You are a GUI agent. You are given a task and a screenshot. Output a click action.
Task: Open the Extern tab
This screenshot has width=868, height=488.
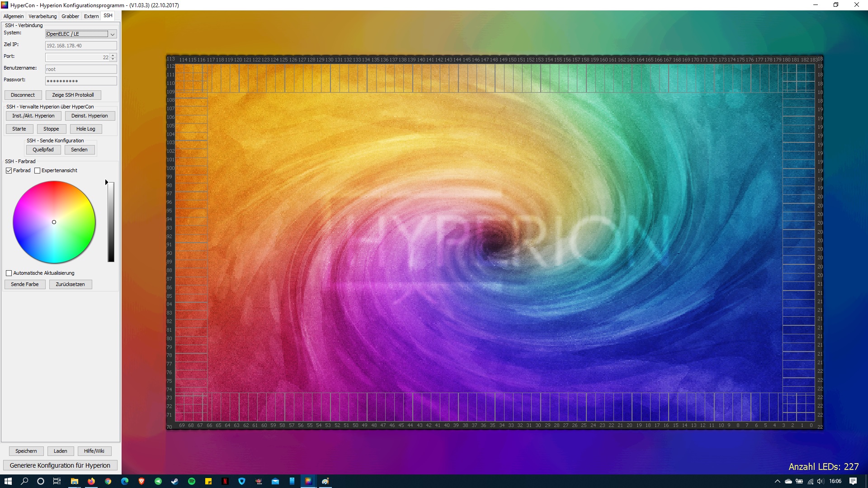[91, 16]
